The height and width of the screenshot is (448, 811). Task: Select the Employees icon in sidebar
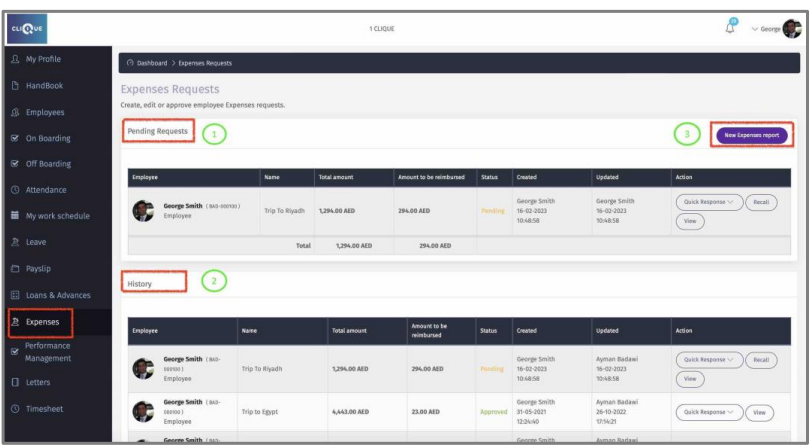(x=15, y=112)
